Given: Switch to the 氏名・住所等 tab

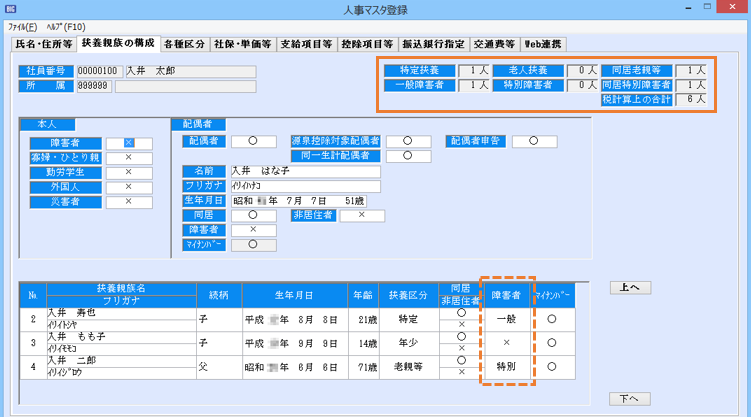Looking at the screenshot, I should 43,44.
